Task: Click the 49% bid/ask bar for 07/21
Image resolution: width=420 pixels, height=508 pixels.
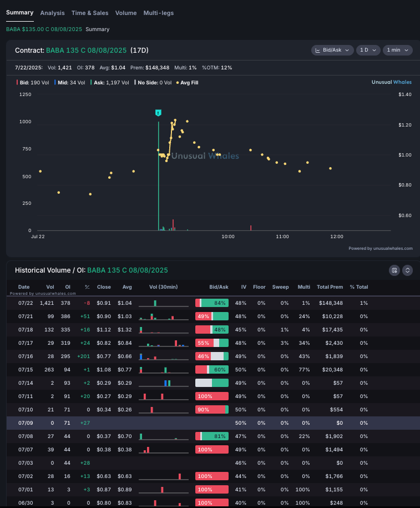Action: tap(212, 316)
